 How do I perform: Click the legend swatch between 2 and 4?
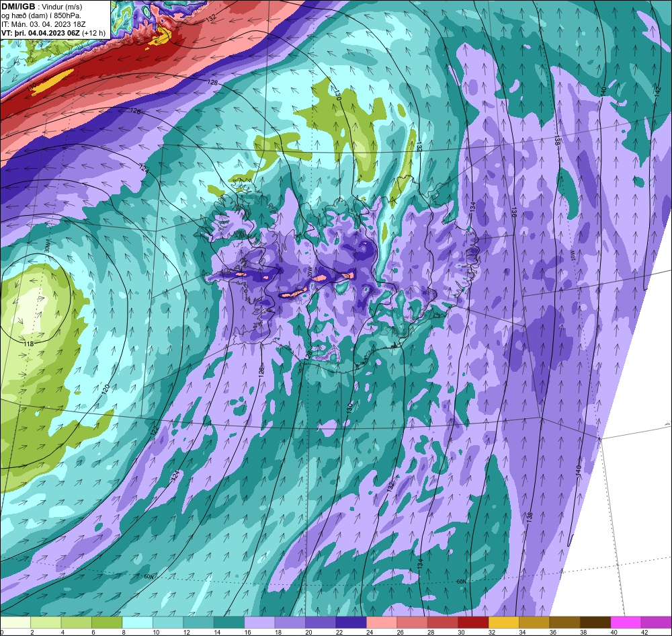point(46,623)
